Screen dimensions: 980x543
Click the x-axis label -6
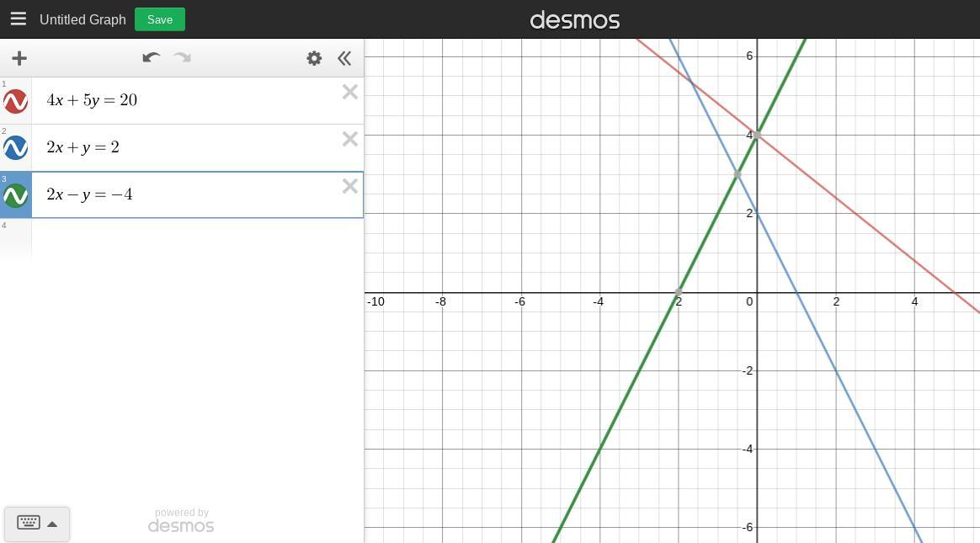coord(519,301)
